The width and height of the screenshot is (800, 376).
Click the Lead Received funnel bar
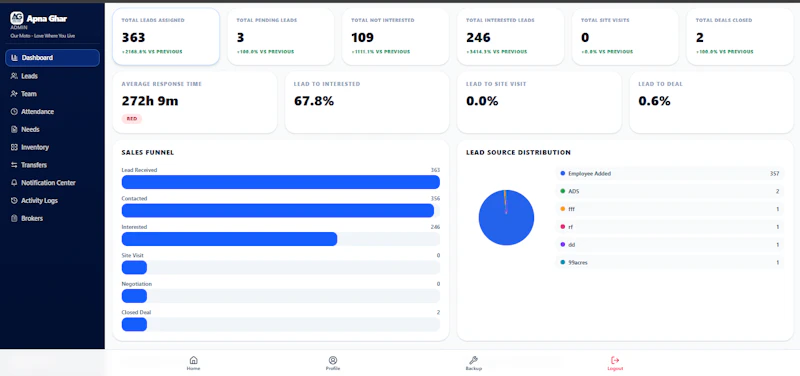(281, 182)
